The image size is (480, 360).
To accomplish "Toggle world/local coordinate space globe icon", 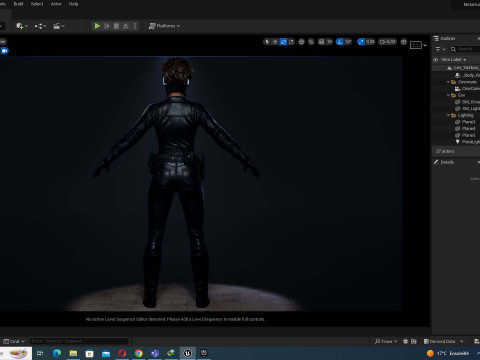I will click(302, 42).
